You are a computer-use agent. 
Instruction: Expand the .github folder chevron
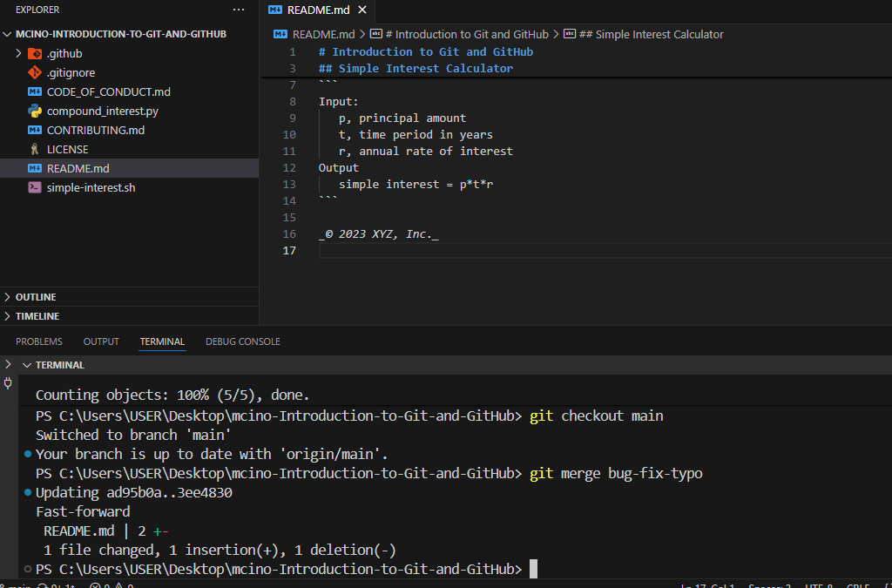(18, 54)
